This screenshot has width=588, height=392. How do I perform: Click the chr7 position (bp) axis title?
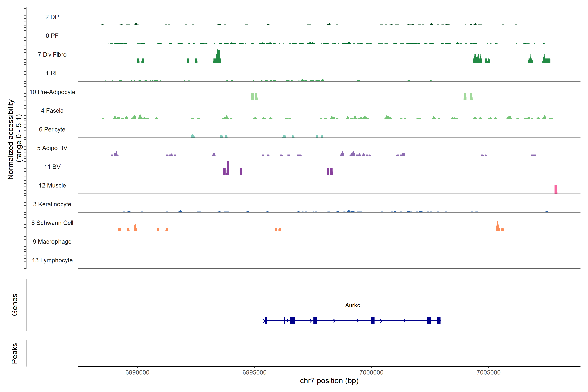pos(329,381)
